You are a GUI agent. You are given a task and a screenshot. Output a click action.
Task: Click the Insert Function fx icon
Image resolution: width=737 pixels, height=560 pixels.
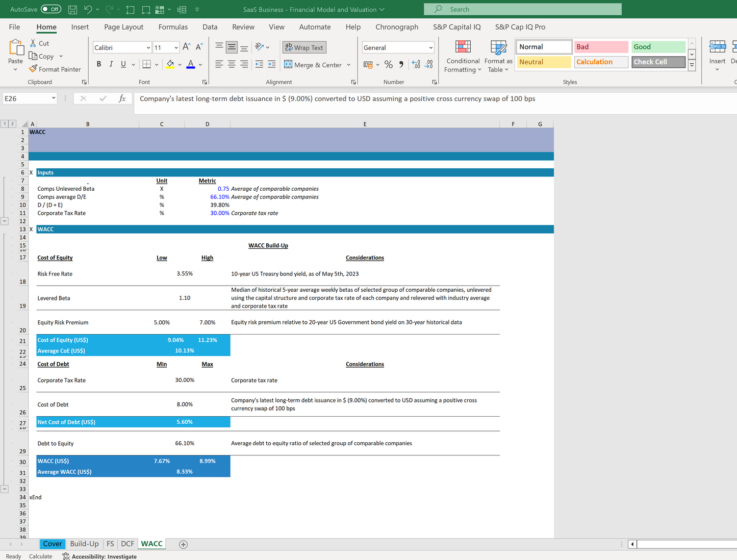click(x=122, y=98)
